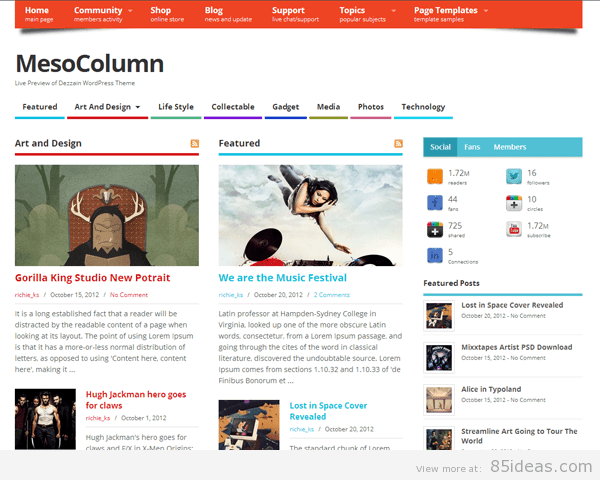Expand the Community menu arrow
This screenshot has height=480, width=600.
pos(130,11)
